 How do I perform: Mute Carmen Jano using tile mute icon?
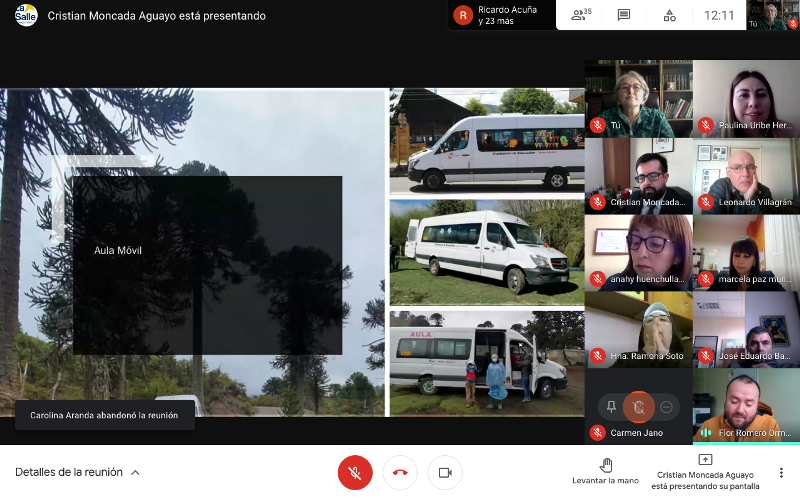coord(639,406)
